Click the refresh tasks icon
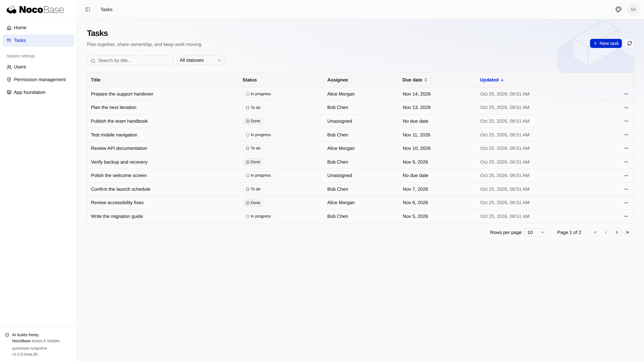Screen dimensions: 644x362 pos(630,43)
